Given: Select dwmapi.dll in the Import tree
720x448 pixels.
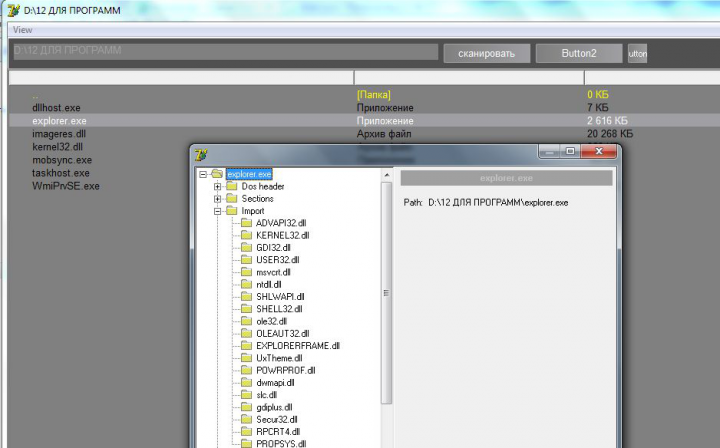Looking at the screenshot, I should 275,383.
